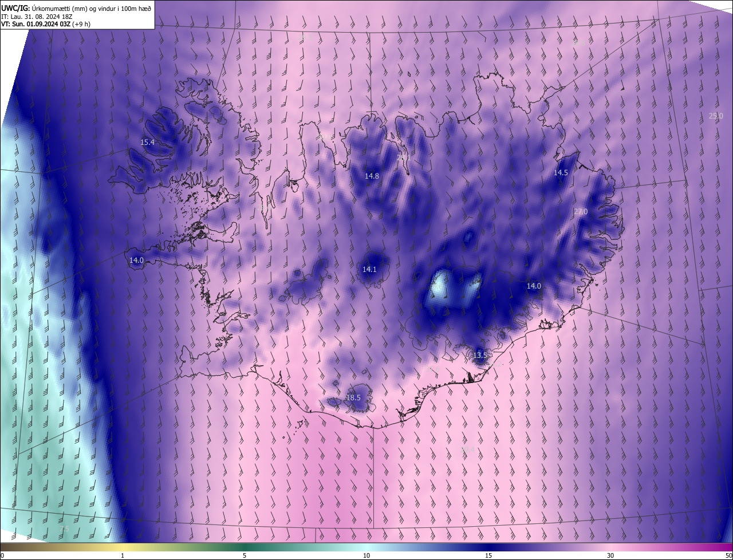Click the 5 tick on the color scale
733x560 pixels.
245,555
